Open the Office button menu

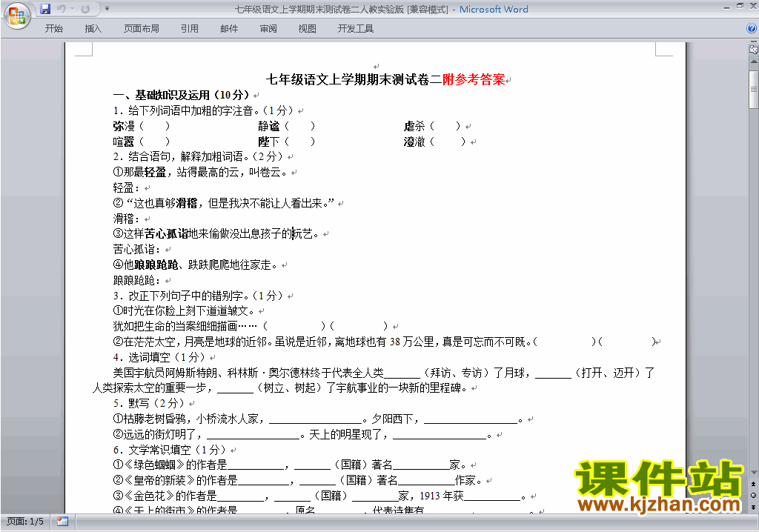[x=17, y=16]
